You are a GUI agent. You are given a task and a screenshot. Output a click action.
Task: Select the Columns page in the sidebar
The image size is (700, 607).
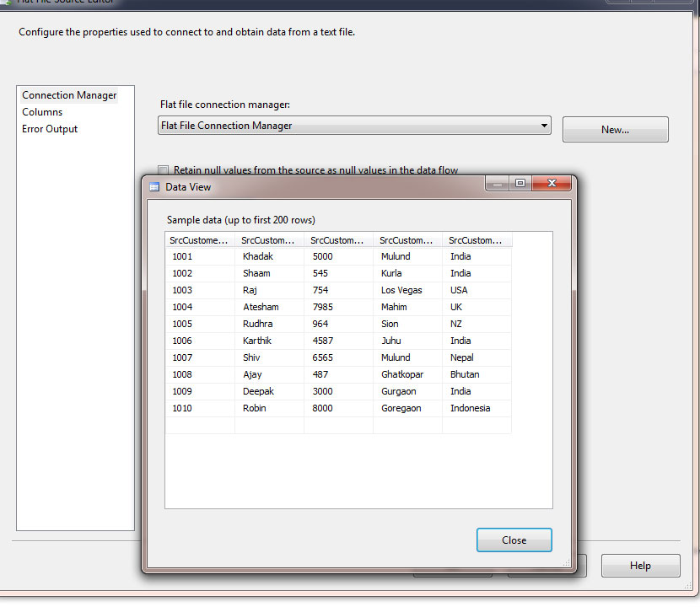click(x=41, y=111)
